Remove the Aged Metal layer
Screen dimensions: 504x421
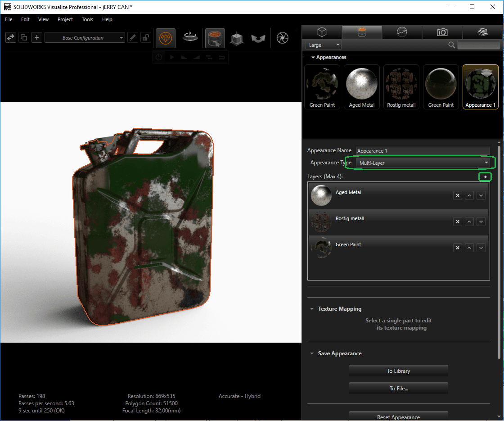coord(458,196)
